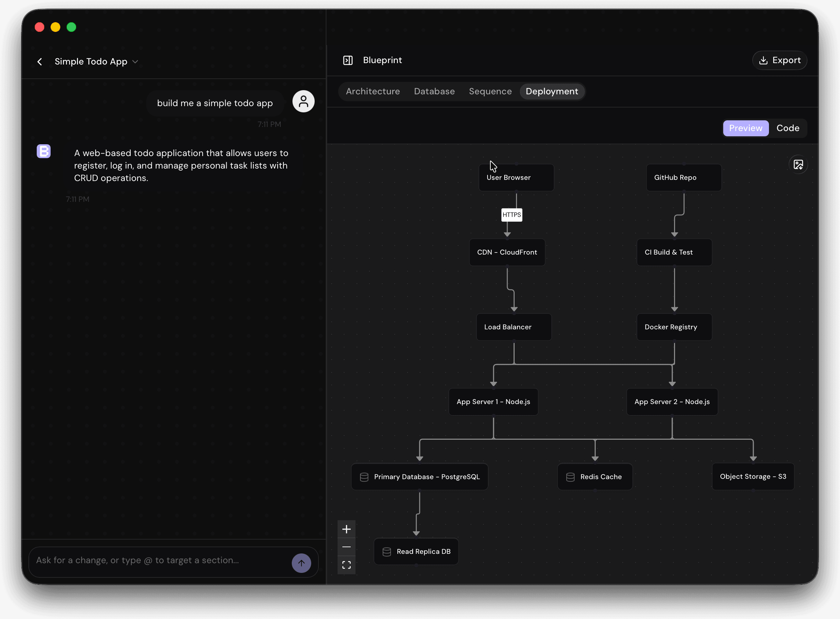The width and height of the screenshot is (840, 619).
Task: Switch to the Architecture tab
Action: (x=373, y=92)
